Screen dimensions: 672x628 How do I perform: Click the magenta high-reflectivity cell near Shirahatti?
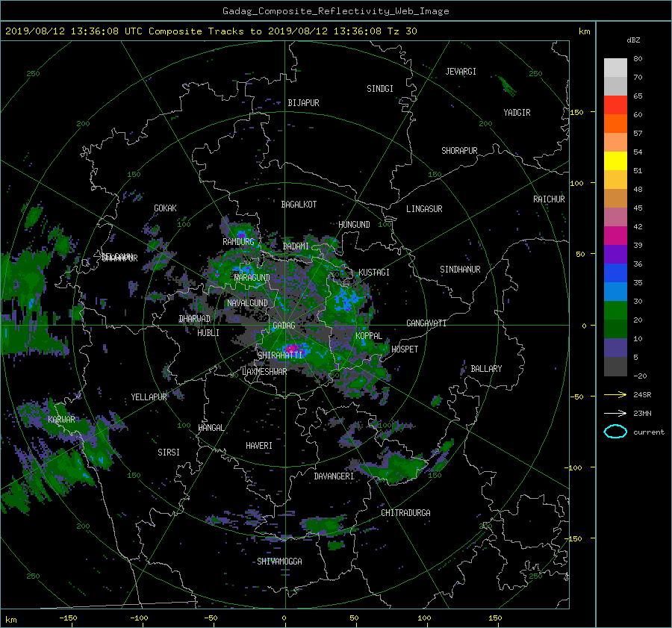[293, 348]
